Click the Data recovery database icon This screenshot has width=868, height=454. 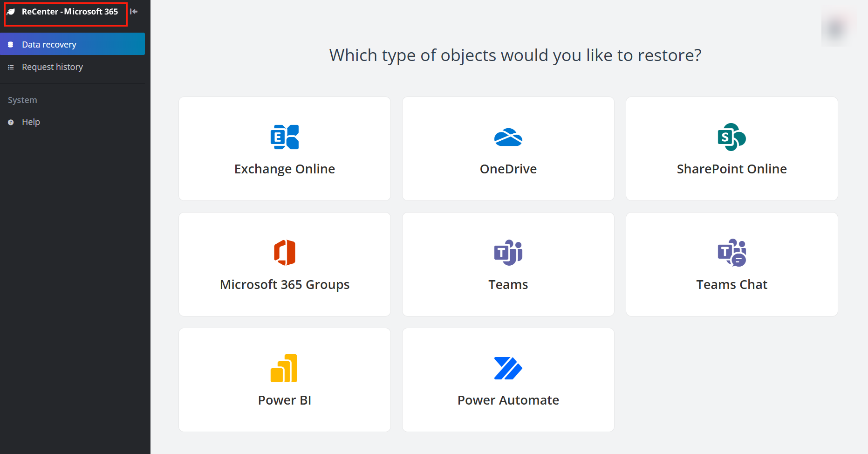pyautogui.click(x=11, y=45)
